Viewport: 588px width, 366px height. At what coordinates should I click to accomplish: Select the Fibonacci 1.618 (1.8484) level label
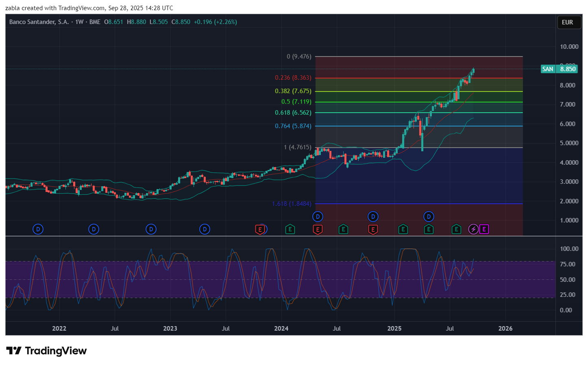pos(292,204)
